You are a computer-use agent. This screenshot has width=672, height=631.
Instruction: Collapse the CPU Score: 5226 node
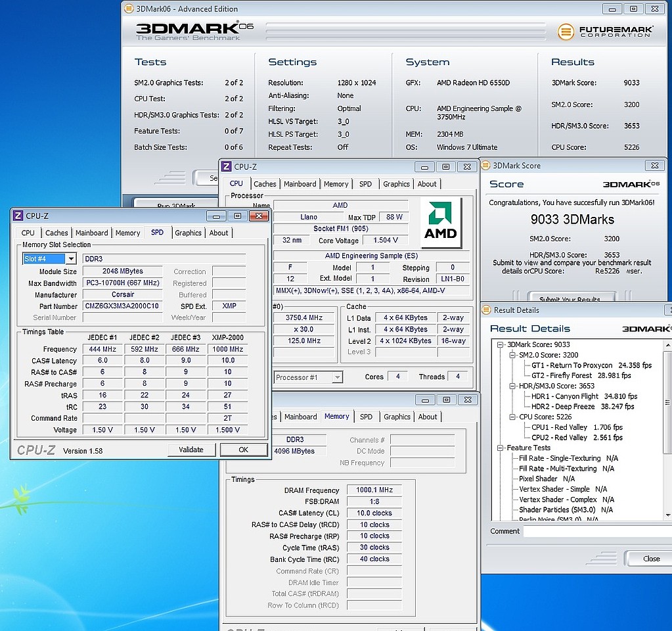(x=512, y=417)
